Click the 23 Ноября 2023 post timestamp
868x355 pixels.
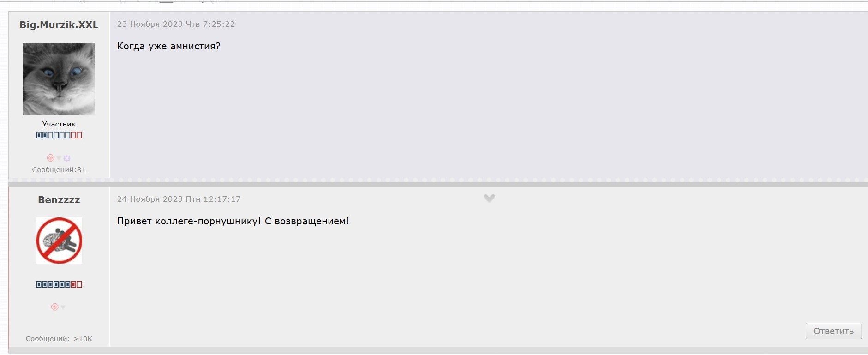coord(176,24)
